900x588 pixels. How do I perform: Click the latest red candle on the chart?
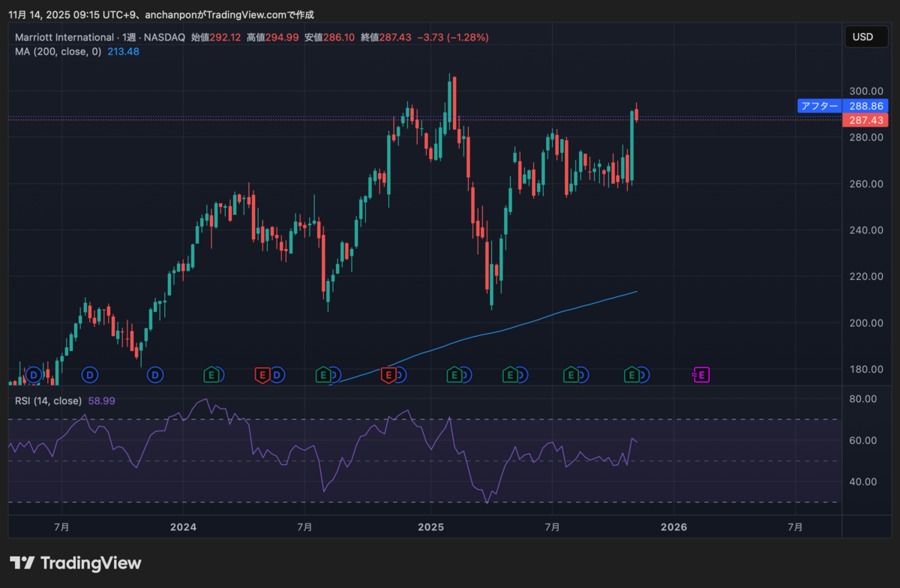click(637, 114)
